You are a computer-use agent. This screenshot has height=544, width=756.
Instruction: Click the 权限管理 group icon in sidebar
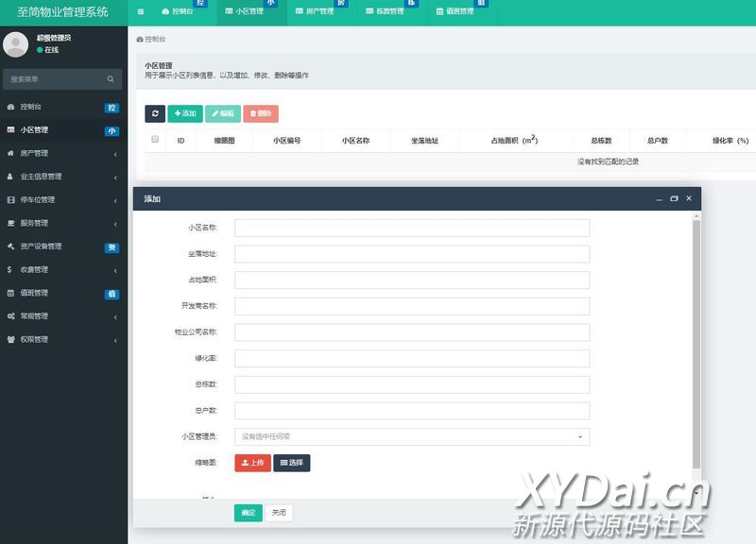pyautogui.click(x=10, y=340)
